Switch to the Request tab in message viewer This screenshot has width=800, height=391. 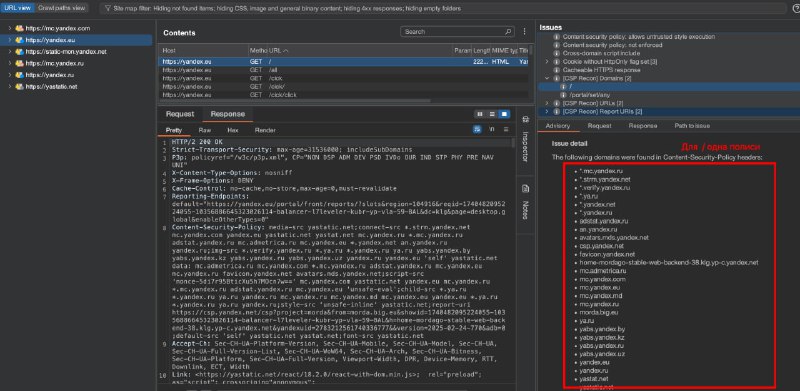(180, 114)
